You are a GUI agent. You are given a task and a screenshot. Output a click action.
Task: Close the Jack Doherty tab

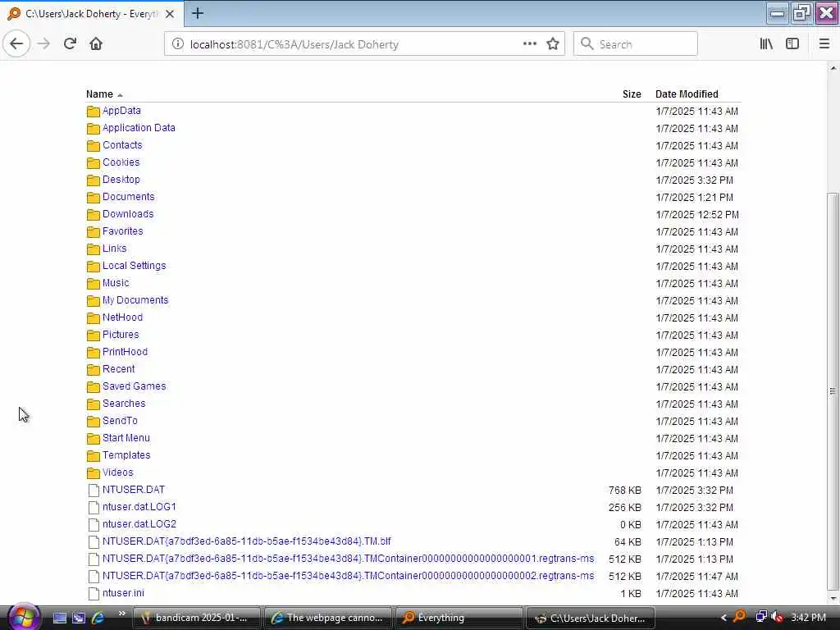(x=170, y=14)
